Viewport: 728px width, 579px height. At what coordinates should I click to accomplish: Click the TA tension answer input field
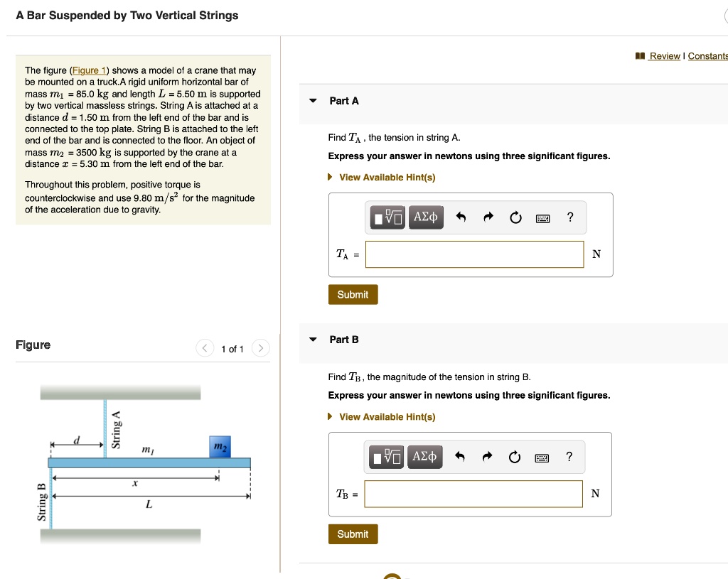[x=474, y=254]
